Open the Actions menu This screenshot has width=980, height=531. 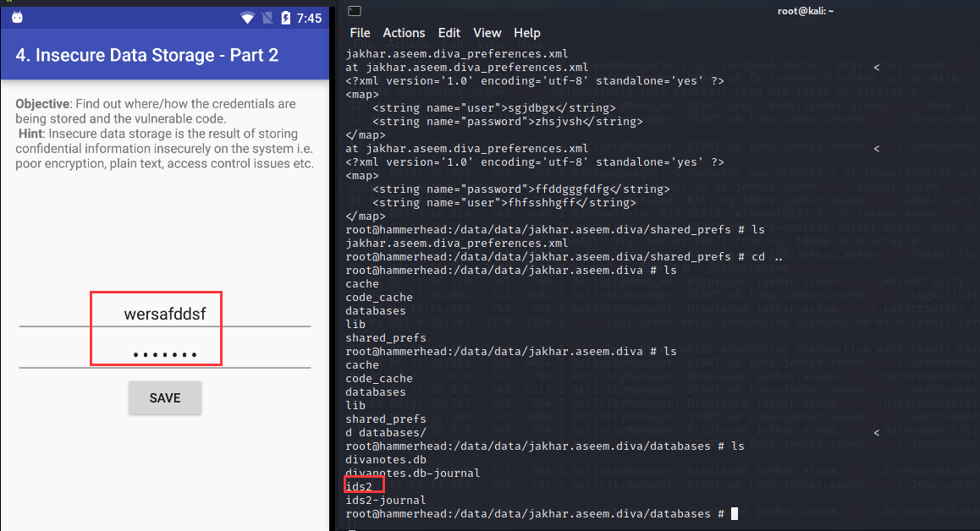click(404, 33)
